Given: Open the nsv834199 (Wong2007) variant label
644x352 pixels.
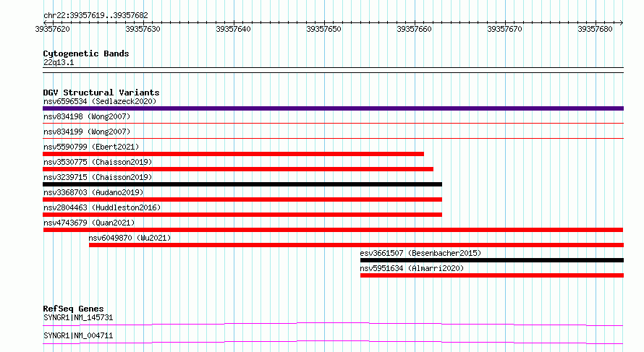Looking at the screenshot, I should 87,132.
